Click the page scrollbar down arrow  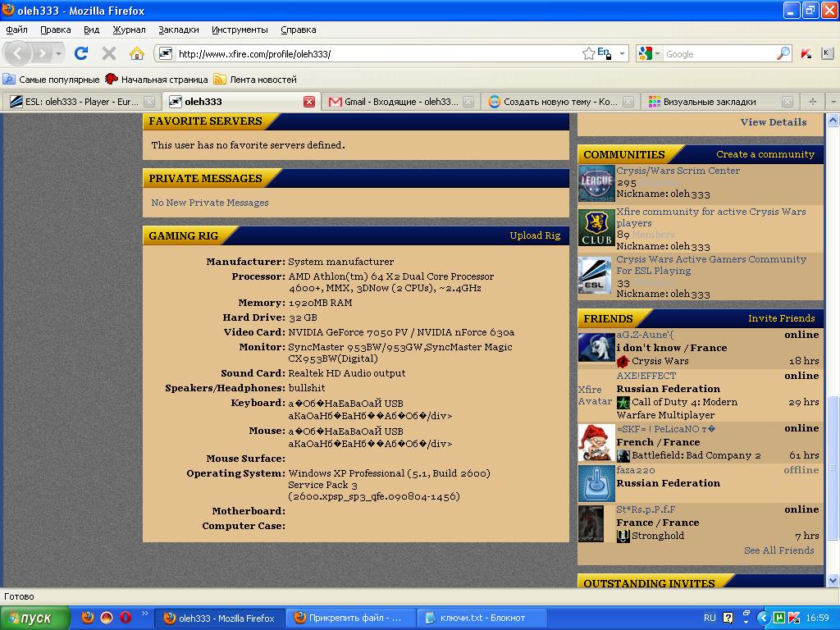tap(833, 580)
